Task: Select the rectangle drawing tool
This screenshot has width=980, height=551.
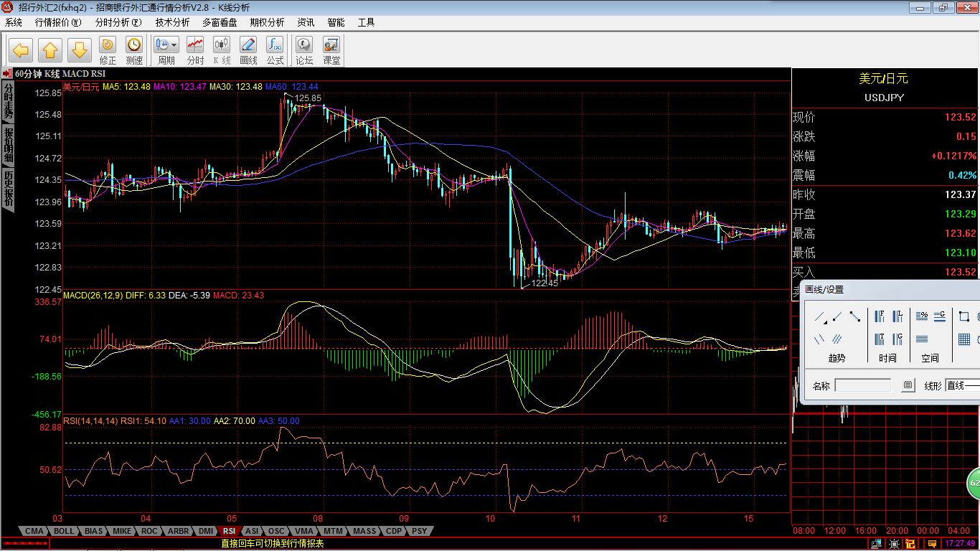Action: (x=964, y=316)
